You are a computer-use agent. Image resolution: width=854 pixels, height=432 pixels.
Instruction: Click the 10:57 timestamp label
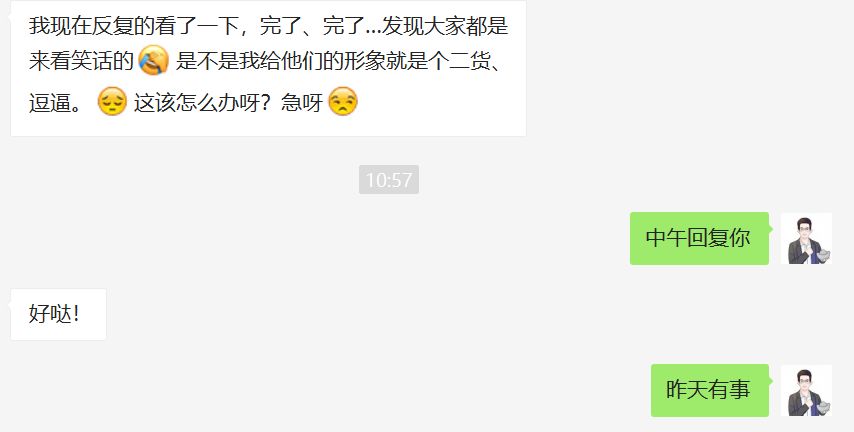click(389, 180)
